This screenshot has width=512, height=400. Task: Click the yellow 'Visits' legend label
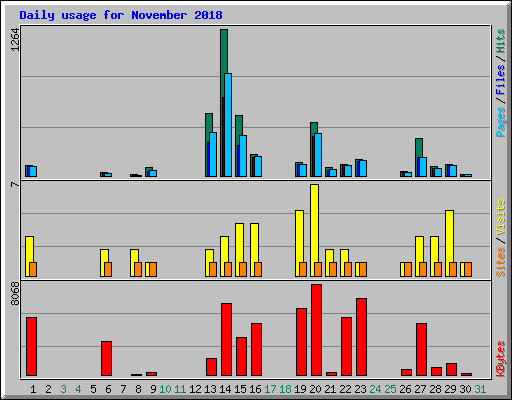501,217
